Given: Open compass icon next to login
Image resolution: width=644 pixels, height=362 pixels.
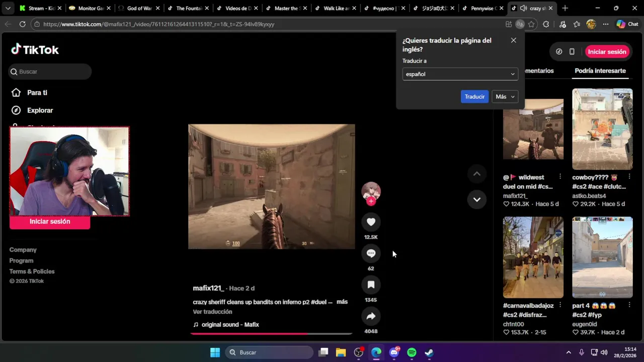Looking at the screenshot, I should coord(559,51).
